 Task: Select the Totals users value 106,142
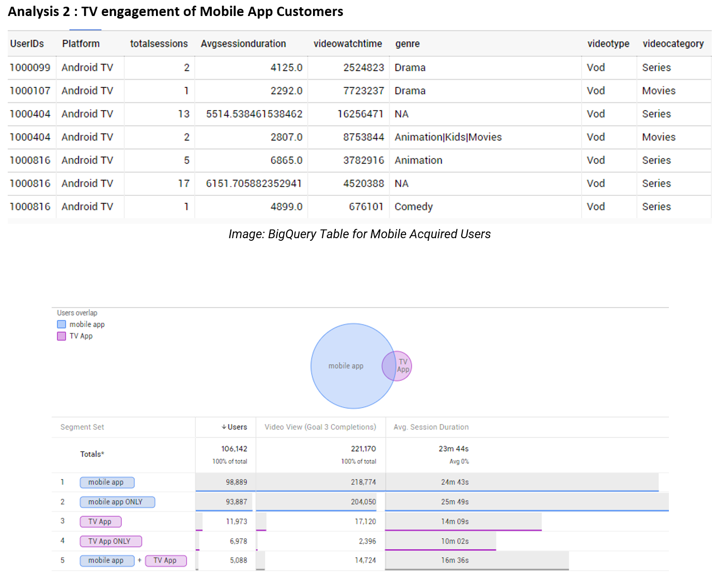pos(234,449)
